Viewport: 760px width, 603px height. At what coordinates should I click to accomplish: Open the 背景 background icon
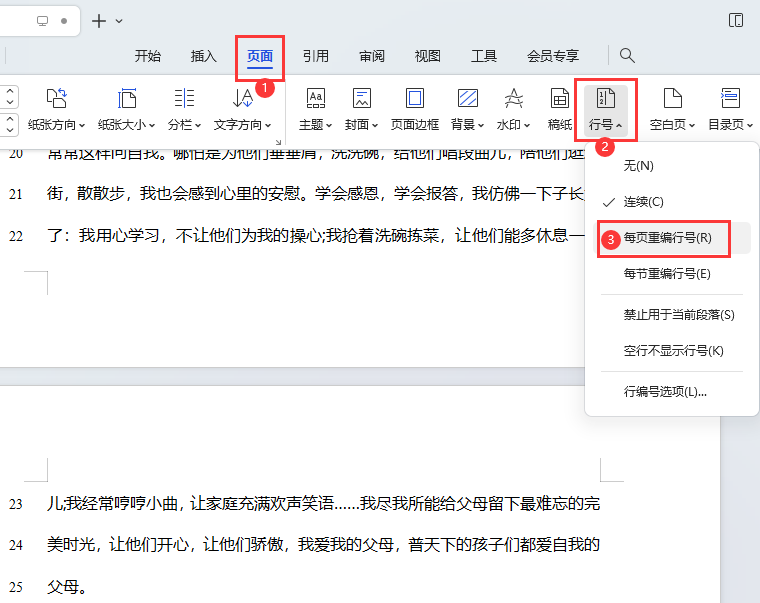(468, 98)
